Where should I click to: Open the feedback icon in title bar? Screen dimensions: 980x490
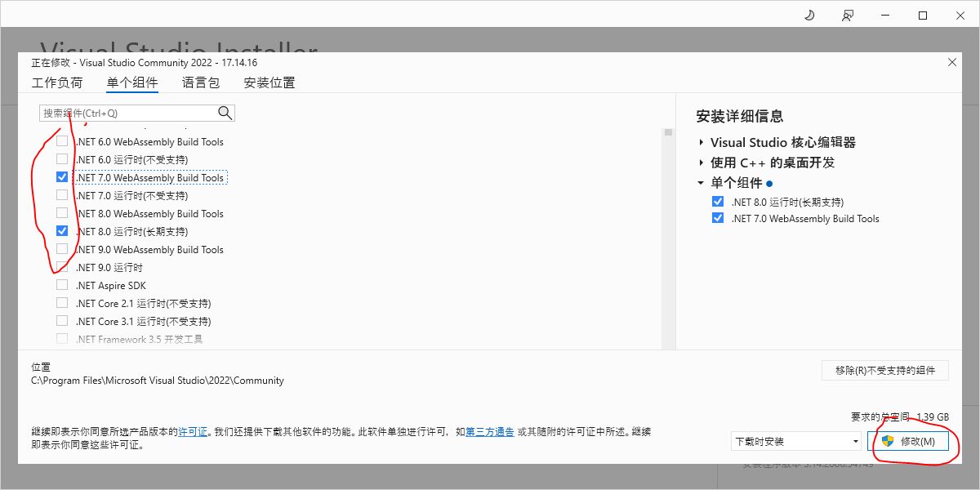[848, 16]
